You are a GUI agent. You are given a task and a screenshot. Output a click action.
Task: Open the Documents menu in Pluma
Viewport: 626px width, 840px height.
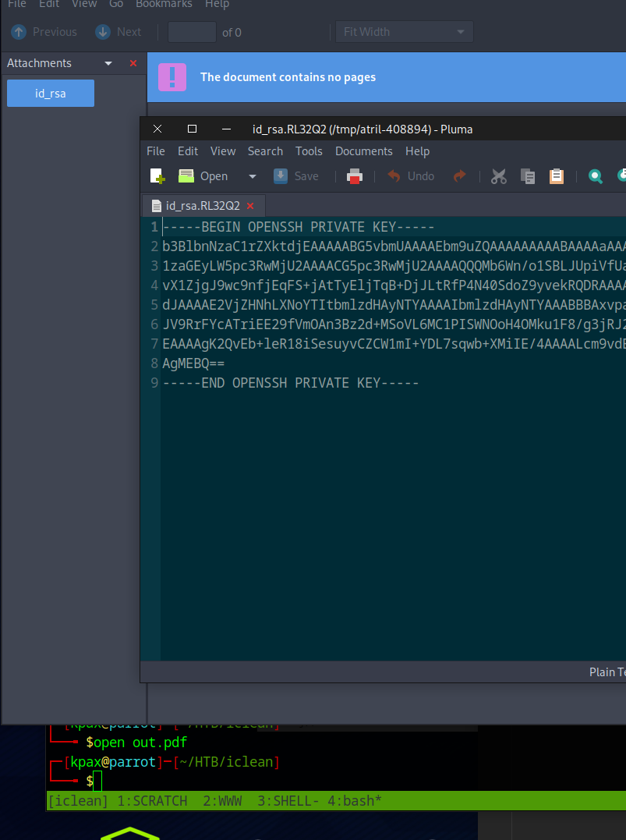coord(363,151)
